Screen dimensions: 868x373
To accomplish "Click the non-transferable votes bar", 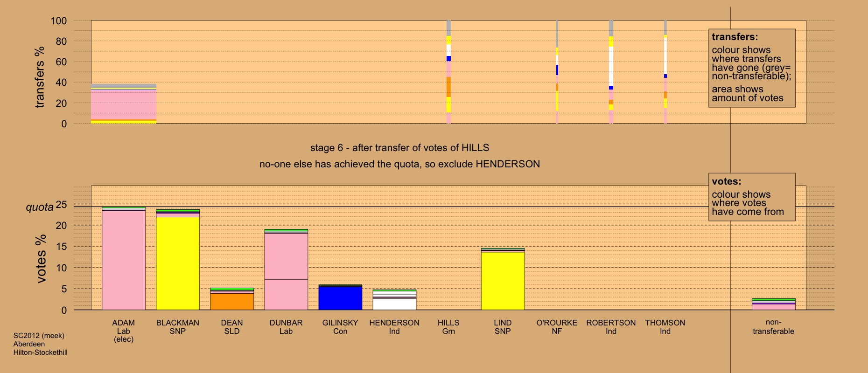I will coord(773,304).
